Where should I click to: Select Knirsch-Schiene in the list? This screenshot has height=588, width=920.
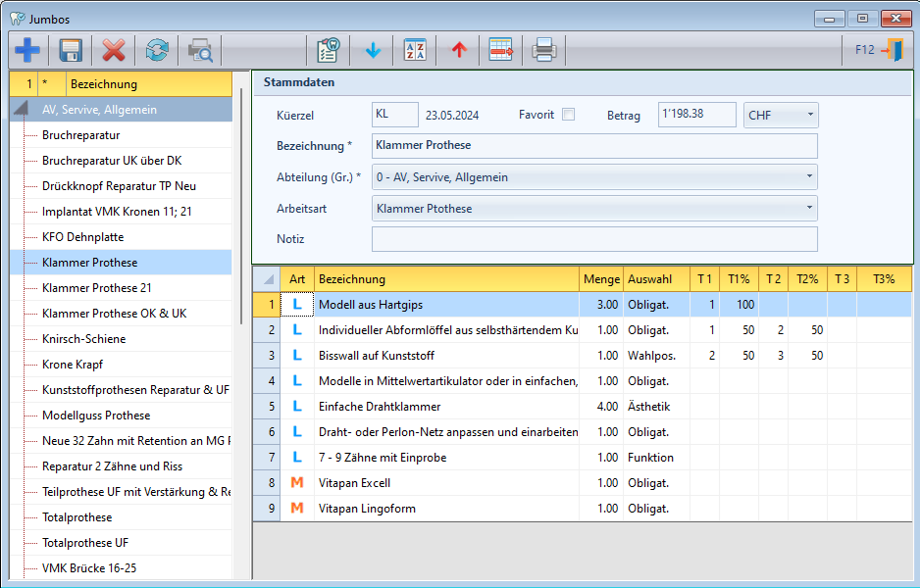click(x=84, y=339)
